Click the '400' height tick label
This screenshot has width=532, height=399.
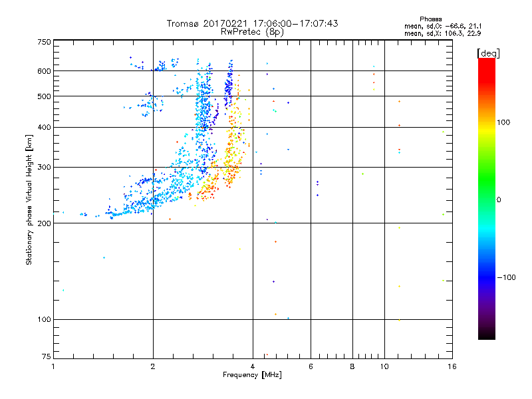coord(44,128)
